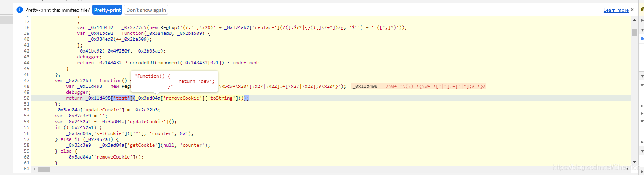Click line number 56 in the gutter
The image size is (644, 175).
[x=27, y=133]
